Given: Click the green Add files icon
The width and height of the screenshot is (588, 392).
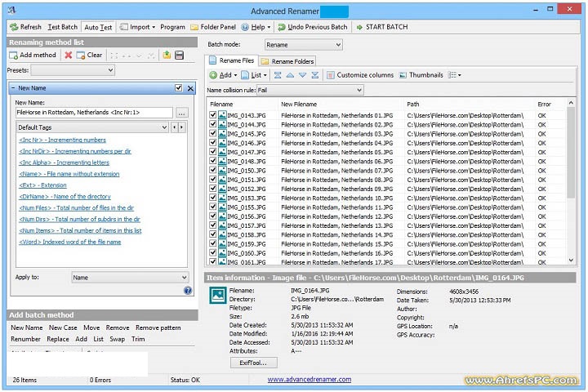Looking at the screenshot, I should [x=213, y=75].
